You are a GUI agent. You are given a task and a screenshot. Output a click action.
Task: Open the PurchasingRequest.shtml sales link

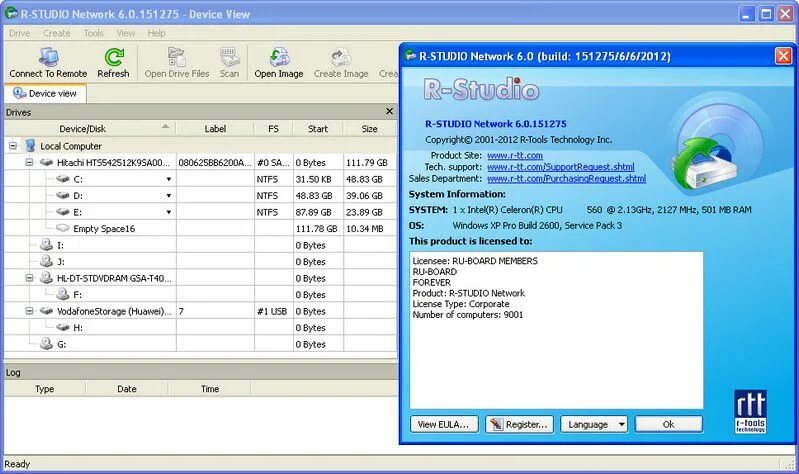pos(567,179)
